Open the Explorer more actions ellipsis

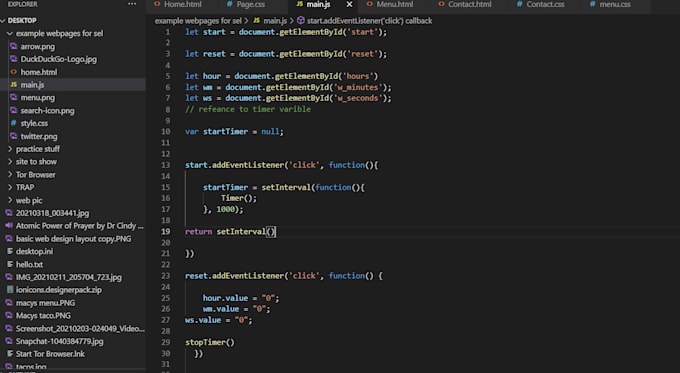click(132, 4)
